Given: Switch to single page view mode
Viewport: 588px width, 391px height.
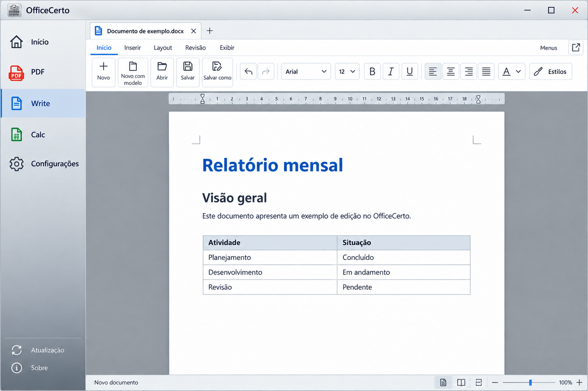Looking at the screenshot, I should tap(443, 382).
